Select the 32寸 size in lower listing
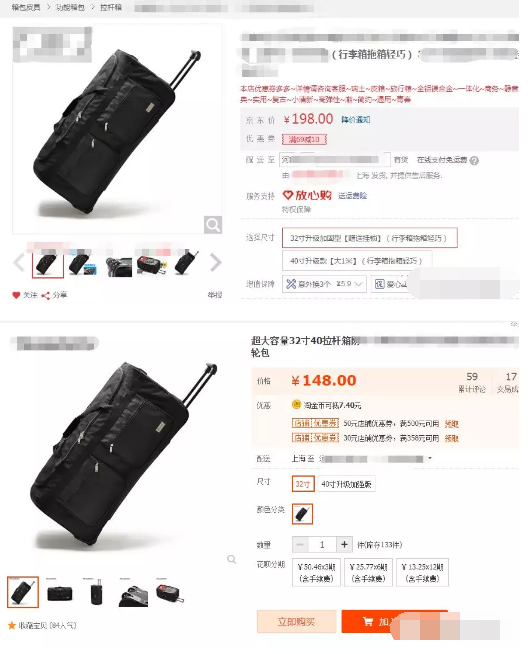 [x=303, y=484]
